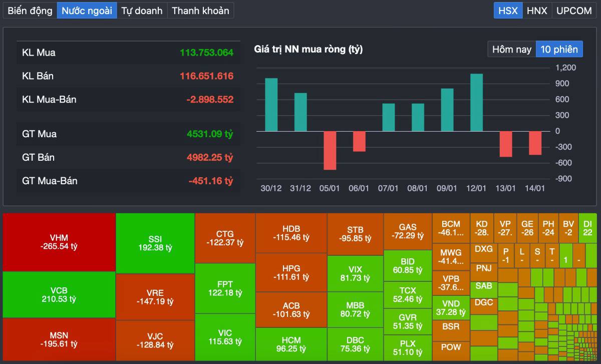This screenshot has height=364, width=601.
Task: Open the FPT 122.18 tỷ tile
Action: [225, 288]
